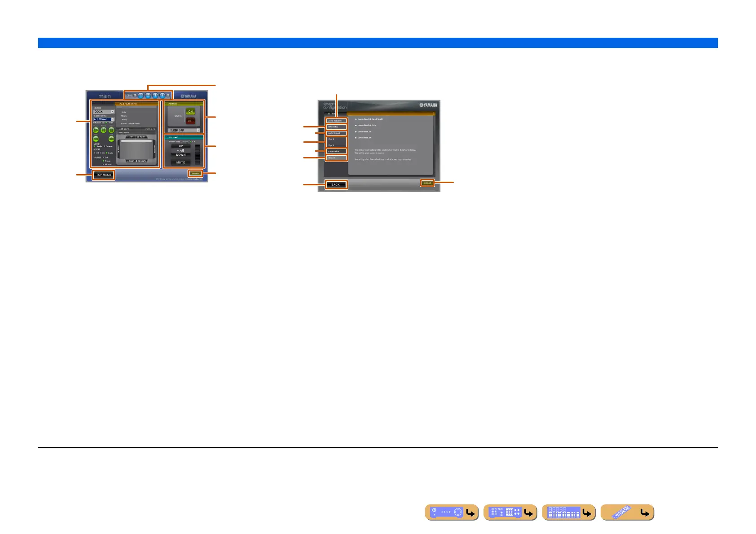Open MAC Filter settings item
Image resolution: width=756 pixels, height=534 pixels.
pyautogui.click(x=336, y=127)
